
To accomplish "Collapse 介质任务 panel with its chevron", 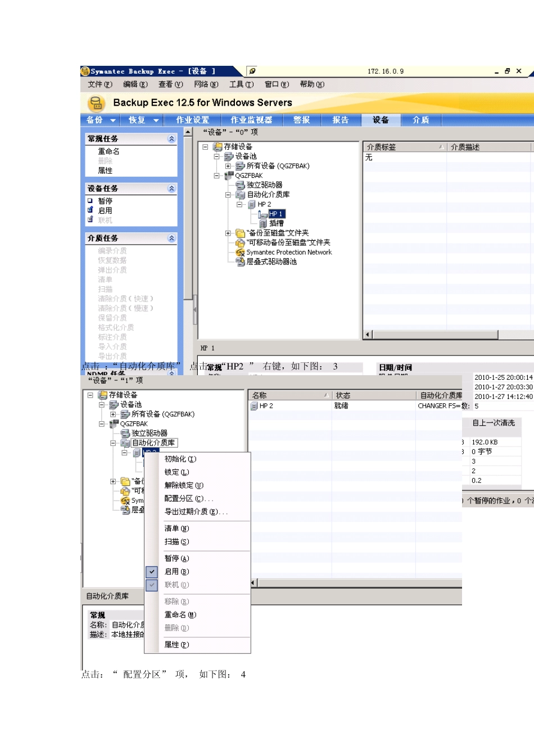I will tap(171, 238).
